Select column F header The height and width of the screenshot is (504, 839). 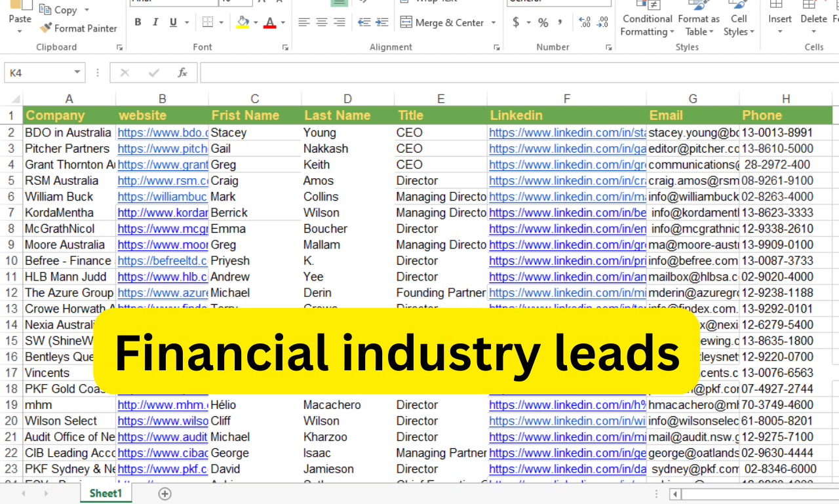pyautogui.click(x=567, y=99)
